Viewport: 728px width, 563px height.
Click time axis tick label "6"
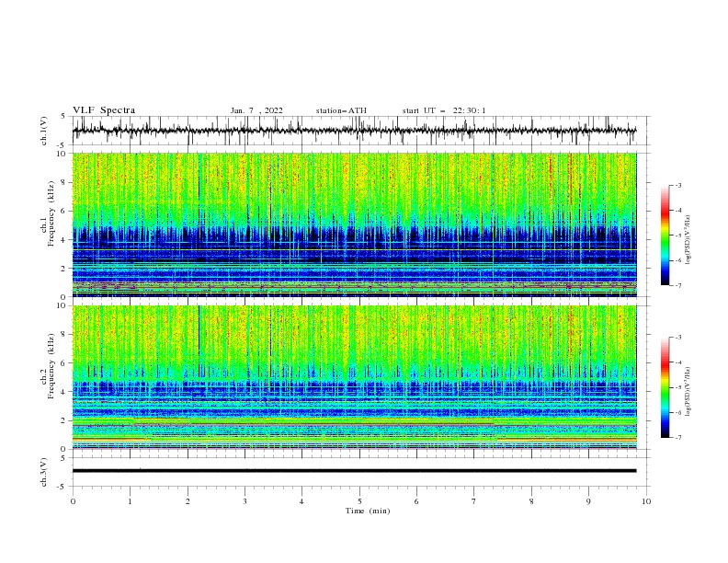416,501
